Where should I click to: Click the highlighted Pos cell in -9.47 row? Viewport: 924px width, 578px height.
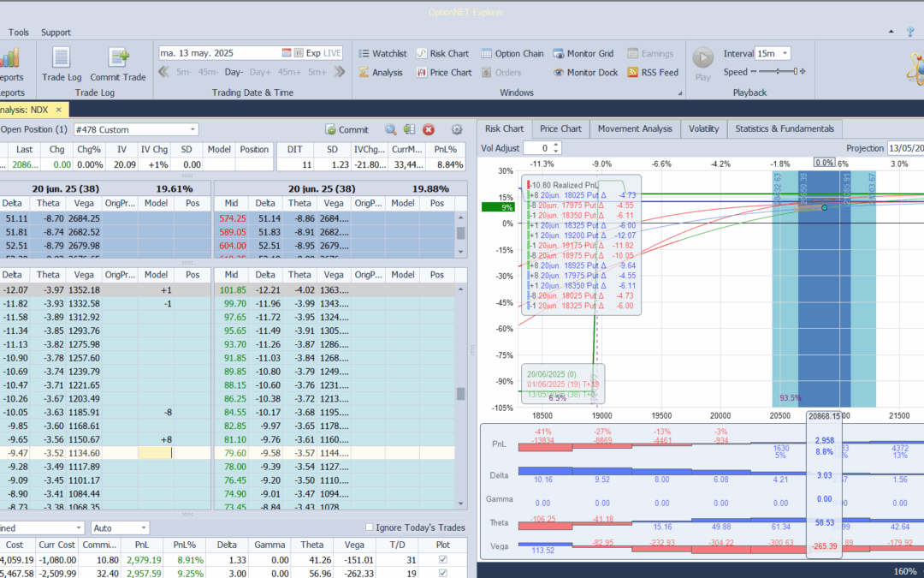pyautogui.click(x=157, y=453)
